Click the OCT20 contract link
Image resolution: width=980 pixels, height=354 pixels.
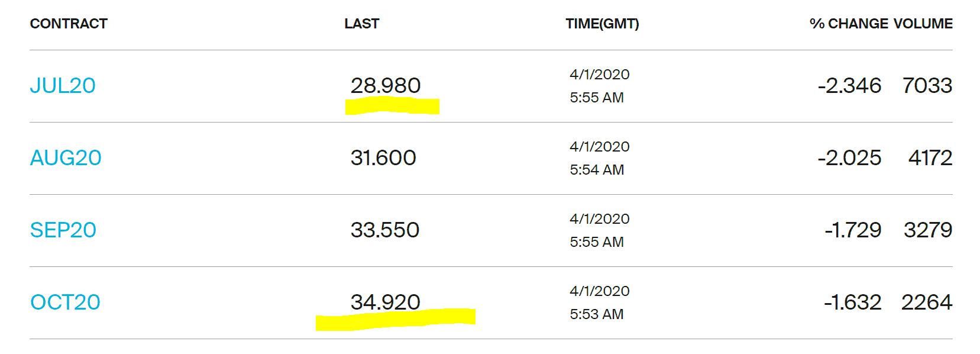tap(65, 302)
